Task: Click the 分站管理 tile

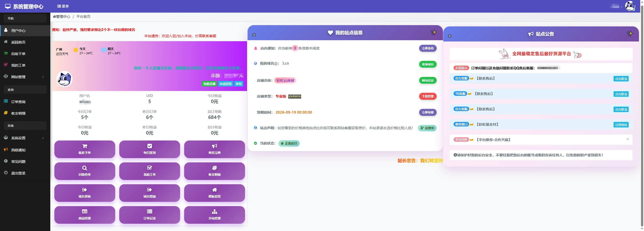Action: 214,215
